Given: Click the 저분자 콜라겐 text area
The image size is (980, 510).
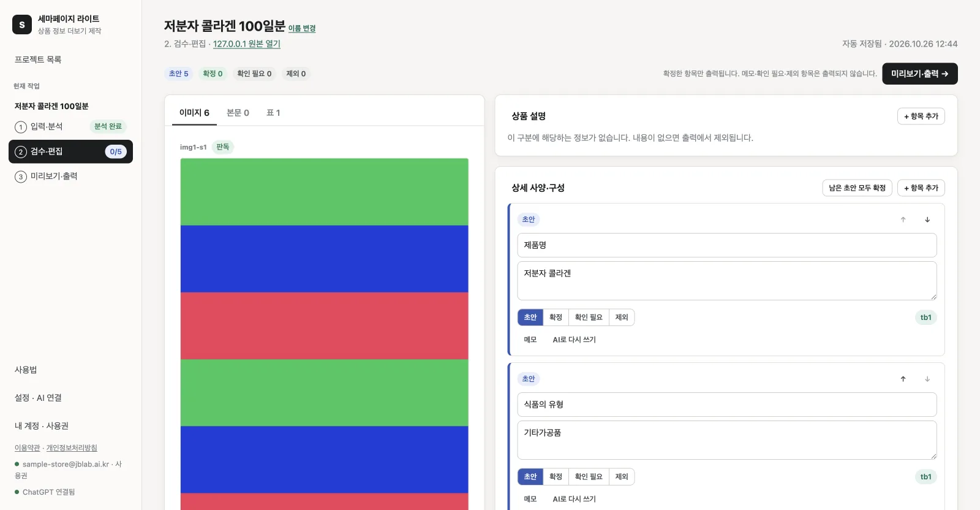Looking at the screenshot, I should [x=727, y=281].
